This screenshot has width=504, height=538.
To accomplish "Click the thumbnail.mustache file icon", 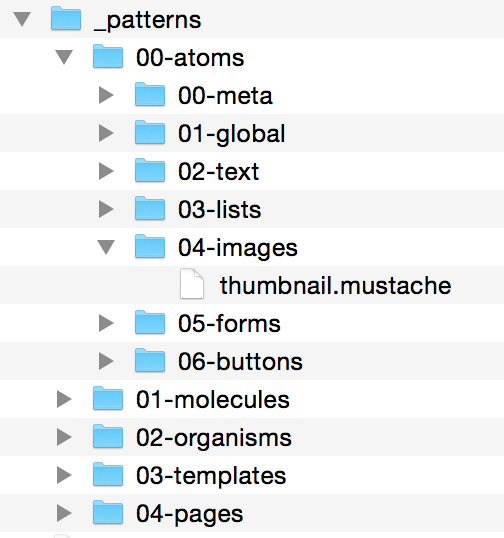I will 192,284.
